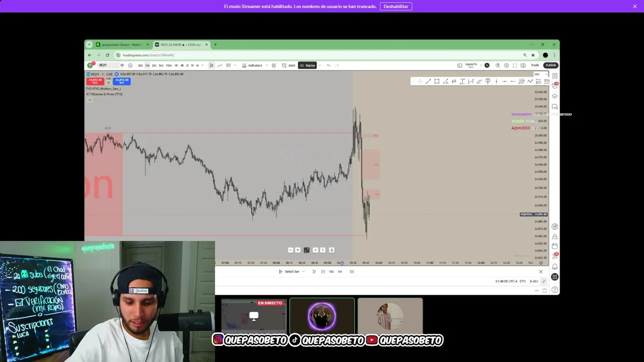
Task: Redo the chart action
Action: tap(337, 65)
